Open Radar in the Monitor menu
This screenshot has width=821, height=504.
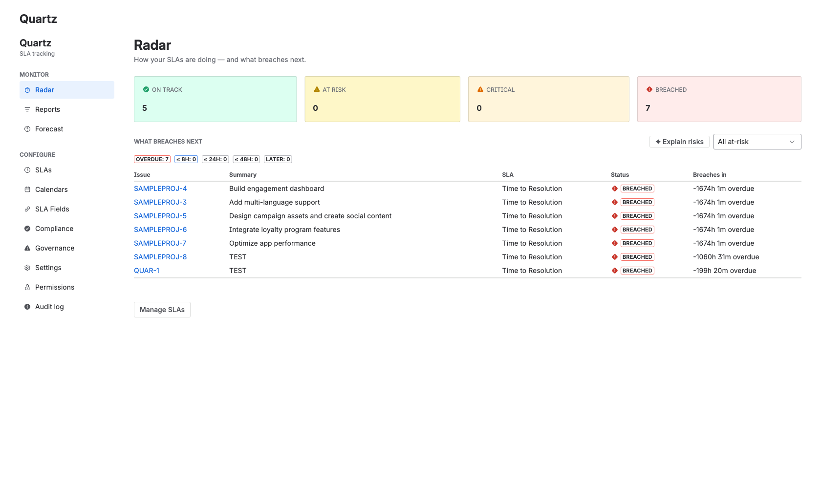click(x=67, y=90)
